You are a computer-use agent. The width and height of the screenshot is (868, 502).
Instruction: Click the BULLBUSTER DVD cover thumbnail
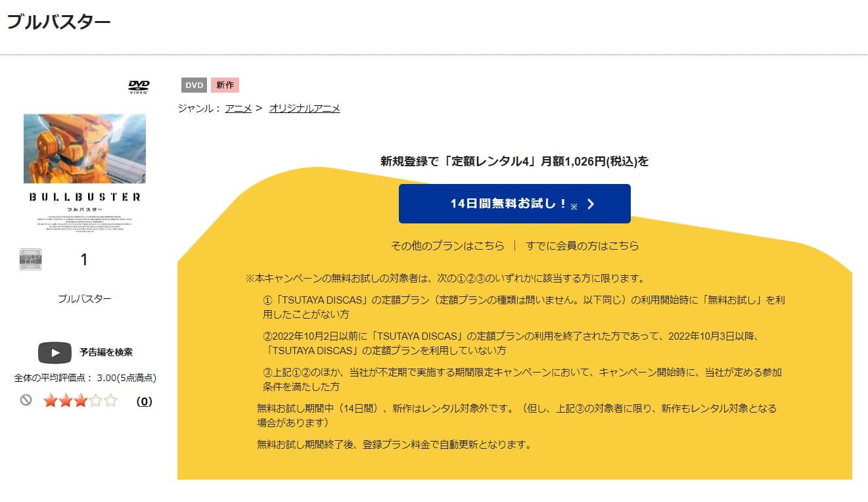(x=84, y=170)
